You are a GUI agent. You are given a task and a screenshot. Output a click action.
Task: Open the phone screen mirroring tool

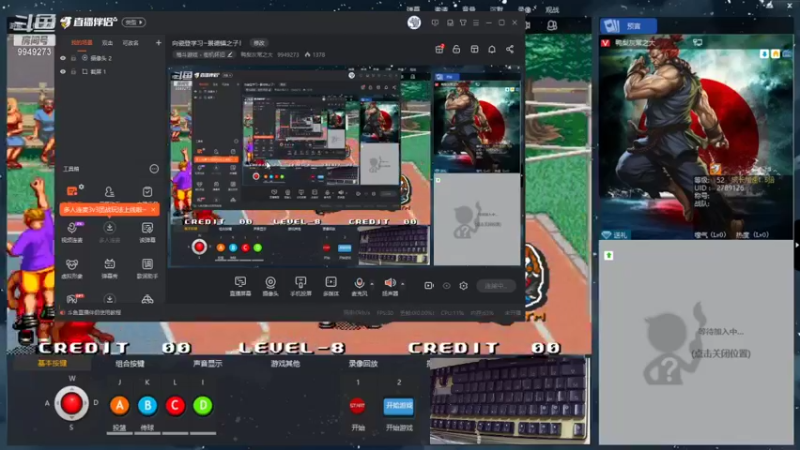coord(301,286)
